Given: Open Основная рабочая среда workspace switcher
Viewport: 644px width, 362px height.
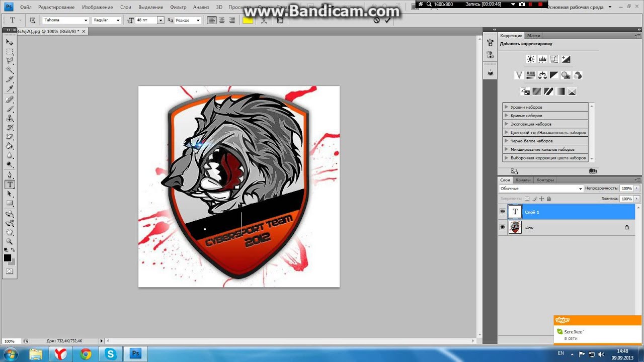Looking at the screenshot, I should [579, 7].
